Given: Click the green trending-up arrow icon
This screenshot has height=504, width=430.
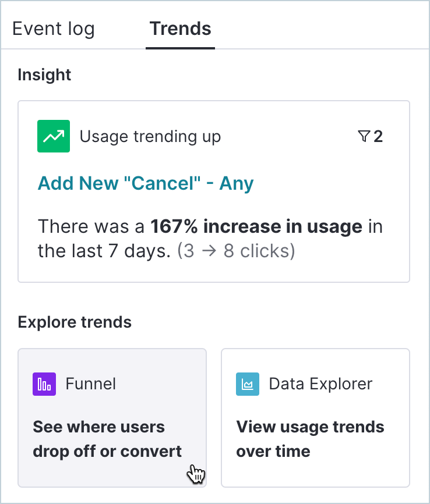Looking at the screenshot, I should [54, 136].
